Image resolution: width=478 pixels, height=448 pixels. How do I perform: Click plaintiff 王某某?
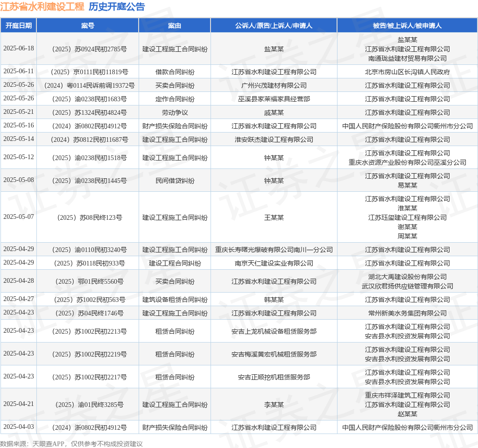[x=274, y=217]
